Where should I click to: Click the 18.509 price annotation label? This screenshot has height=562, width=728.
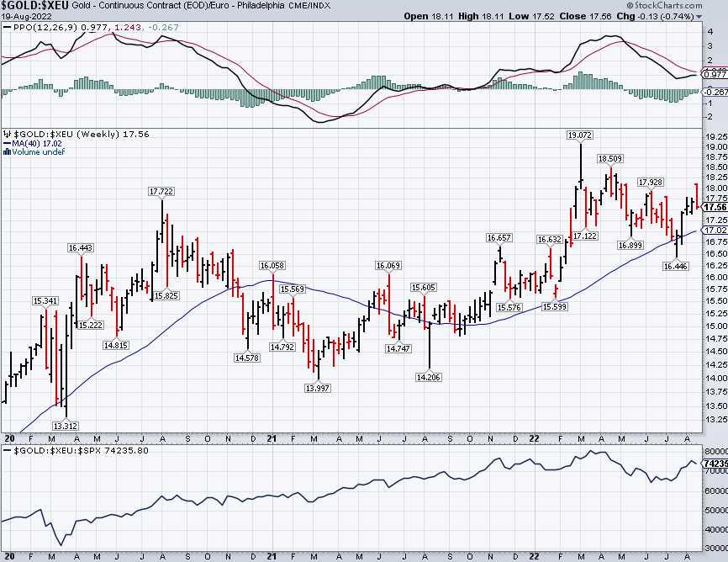(x=610, y=158)
